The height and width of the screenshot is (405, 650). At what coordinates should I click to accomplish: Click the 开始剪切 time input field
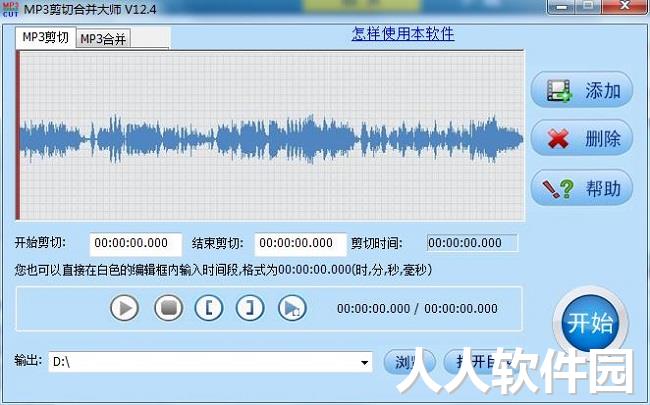(136, 244)
